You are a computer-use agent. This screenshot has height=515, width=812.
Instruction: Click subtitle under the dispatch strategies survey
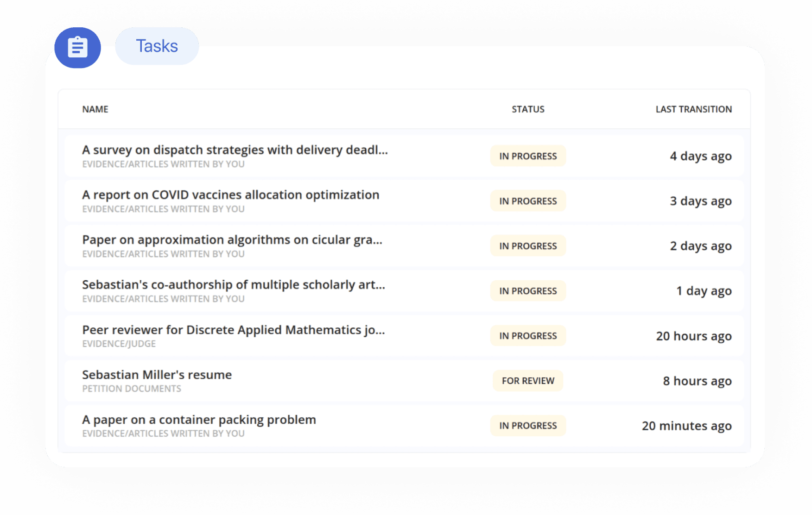click(163, 164)
